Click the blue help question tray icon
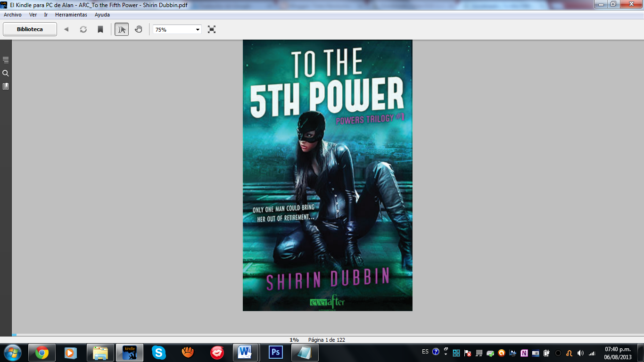This screenshot has height=362, width=644. pyautogui.click(x=436, y=352)
